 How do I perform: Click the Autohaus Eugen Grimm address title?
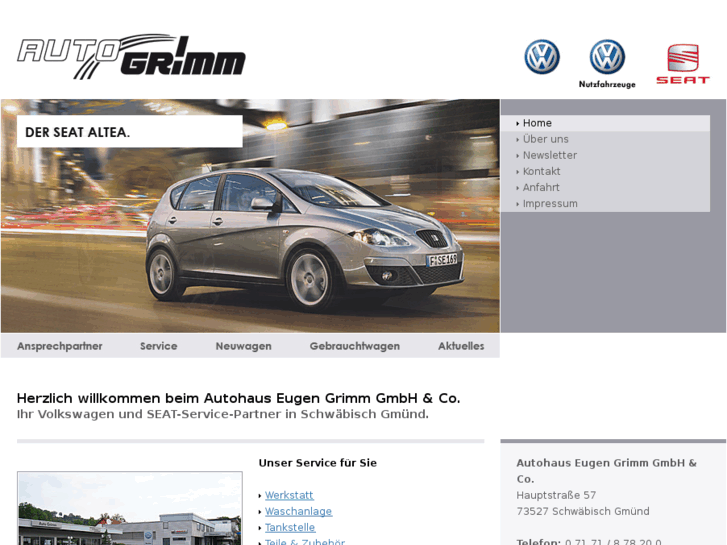606,471
